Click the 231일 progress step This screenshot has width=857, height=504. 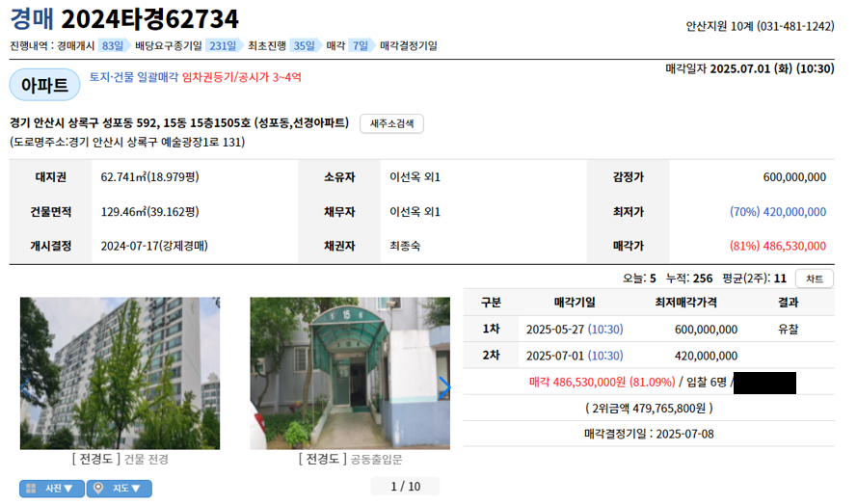[224, 46]
